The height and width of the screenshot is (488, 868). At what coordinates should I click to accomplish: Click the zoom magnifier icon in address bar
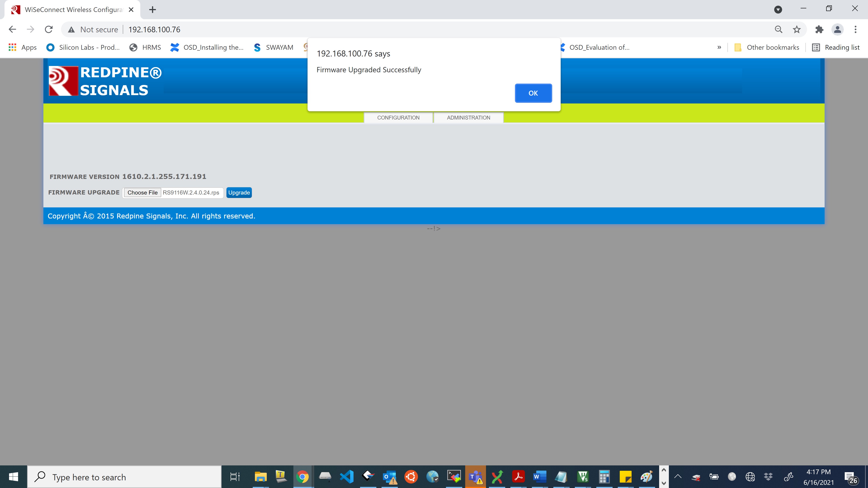click(x=778, y=30)
